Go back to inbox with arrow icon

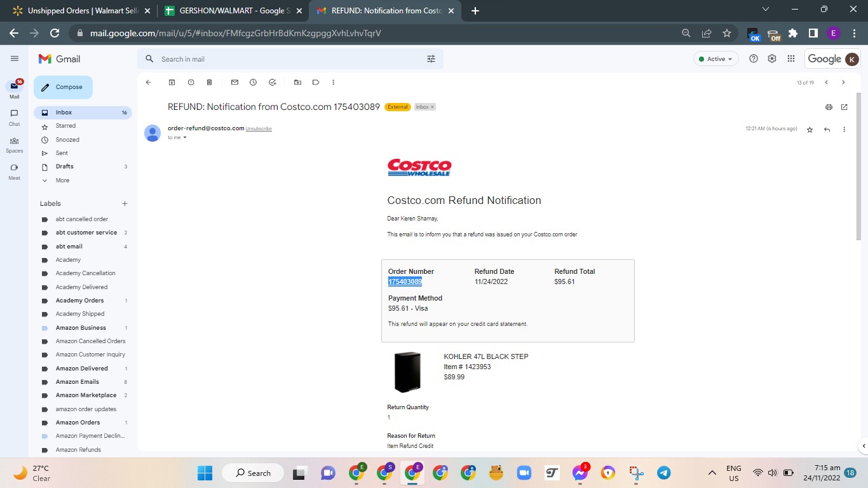point(148,82)
